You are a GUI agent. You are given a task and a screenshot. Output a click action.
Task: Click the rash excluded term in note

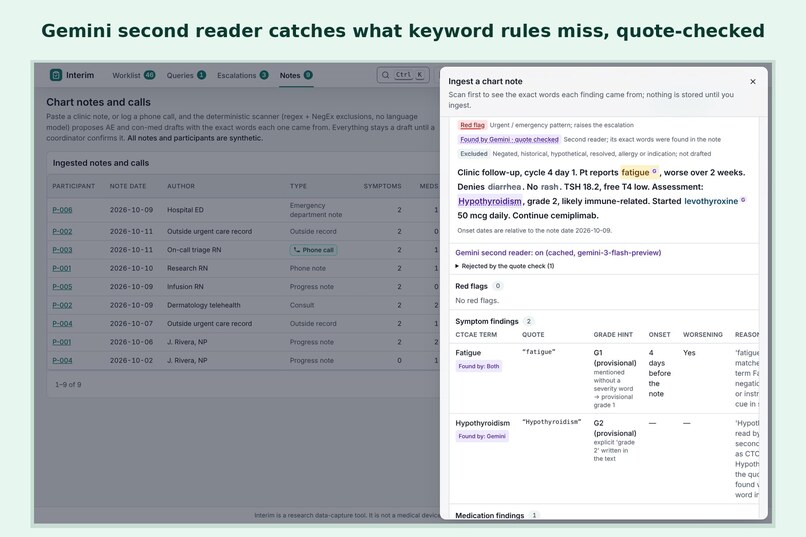(x=549, y=187)
